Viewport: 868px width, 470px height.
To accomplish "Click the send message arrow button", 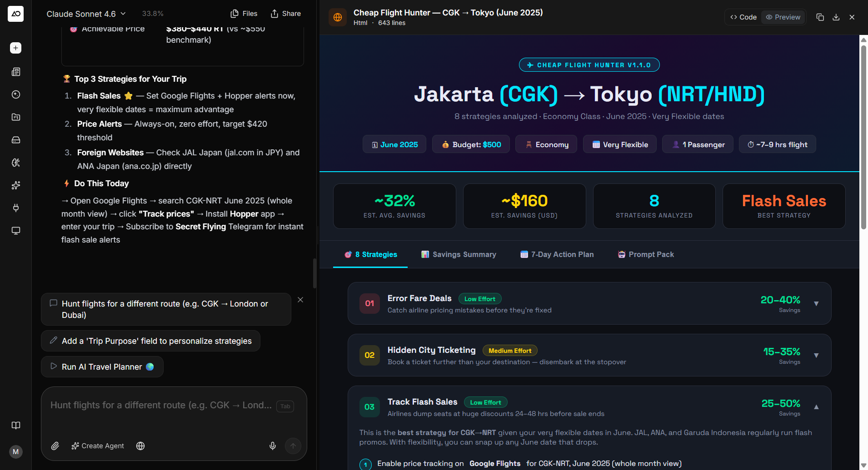I will (293, 446).
